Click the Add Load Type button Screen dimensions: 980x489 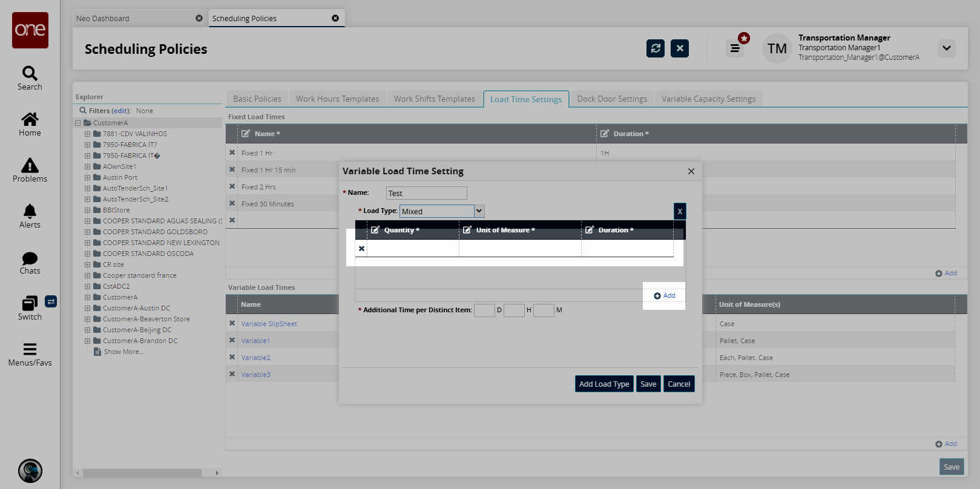coord(603,384)
